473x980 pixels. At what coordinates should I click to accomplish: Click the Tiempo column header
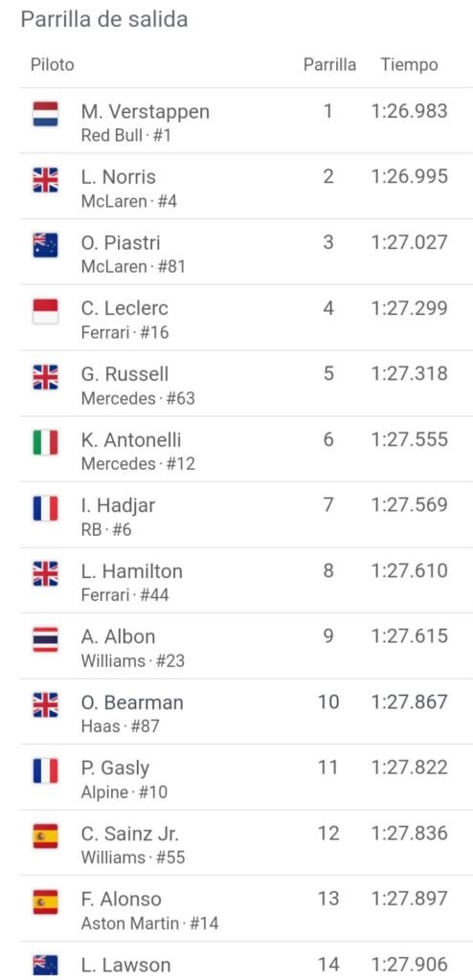coord(409,64)
